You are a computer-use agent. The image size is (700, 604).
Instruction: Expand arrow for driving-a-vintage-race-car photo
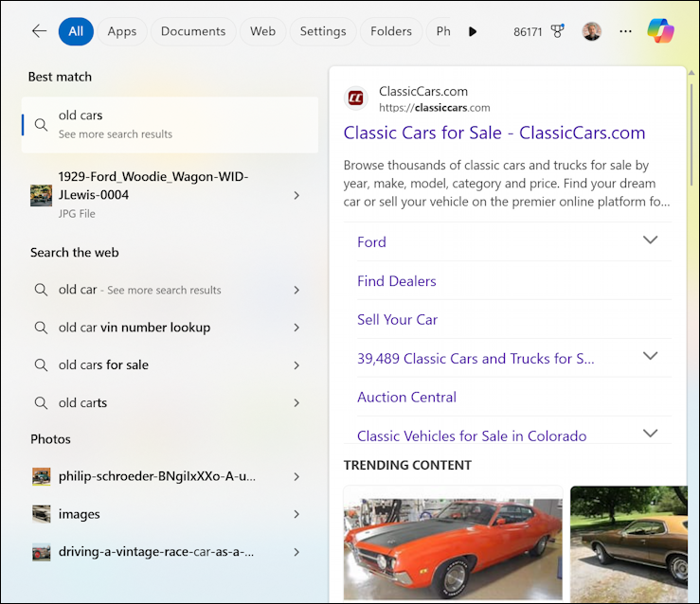296,552
